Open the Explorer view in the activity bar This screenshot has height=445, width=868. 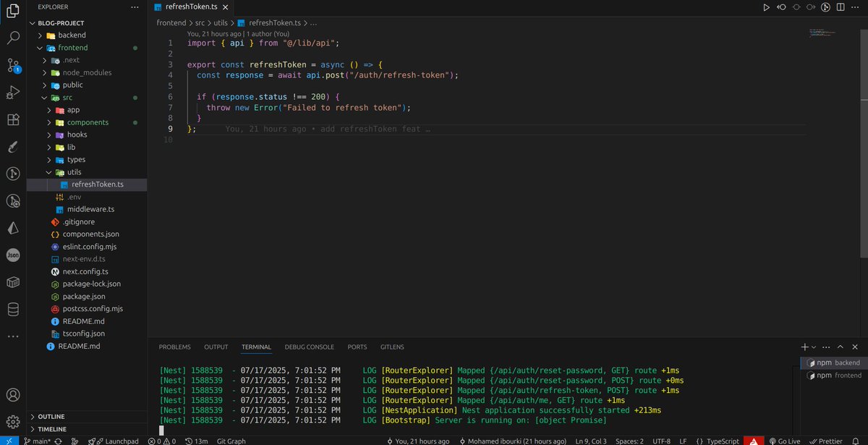(x=12, y=12)
